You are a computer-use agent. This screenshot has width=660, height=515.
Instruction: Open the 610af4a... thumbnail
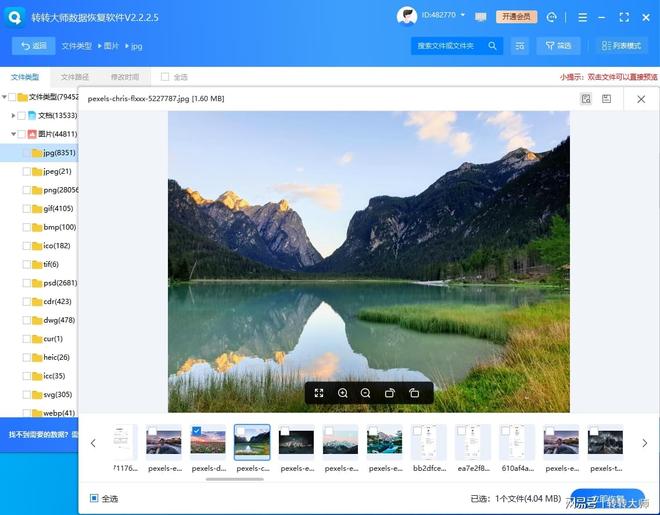tap(517, 443)
